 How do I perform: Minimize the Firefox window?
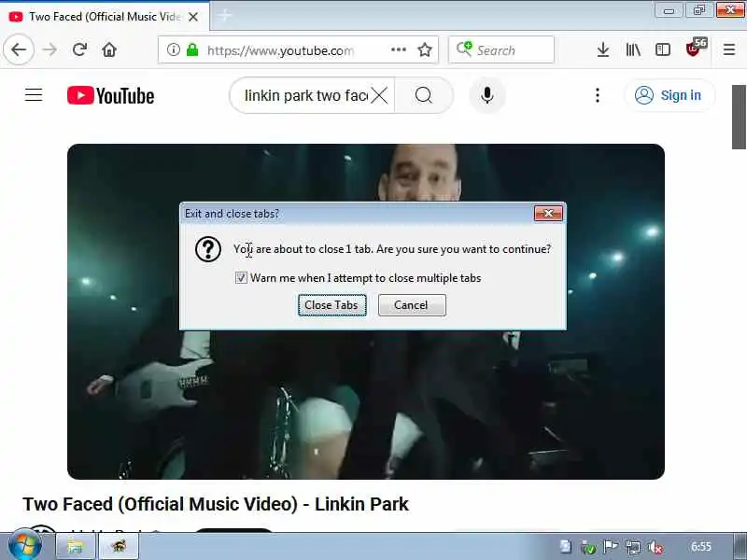click(669, 10)
